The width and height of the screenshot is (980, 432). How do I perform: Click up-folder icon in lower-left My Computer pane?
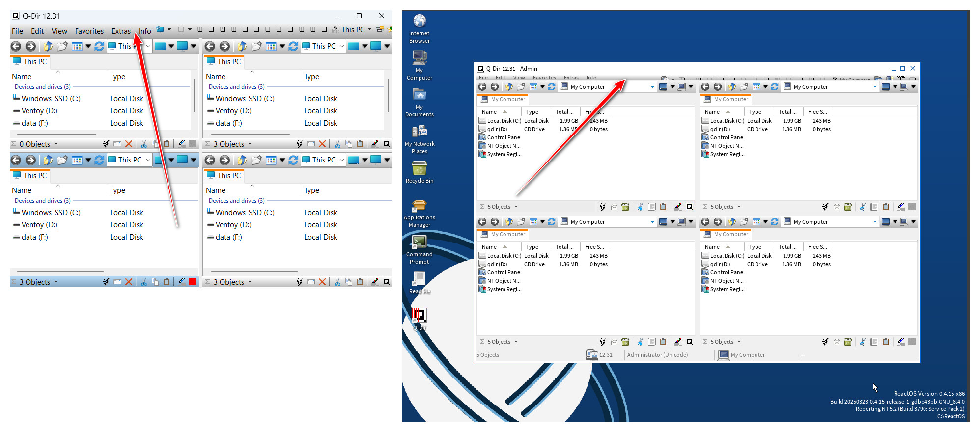pyautogui.click(x=509, y=222)
